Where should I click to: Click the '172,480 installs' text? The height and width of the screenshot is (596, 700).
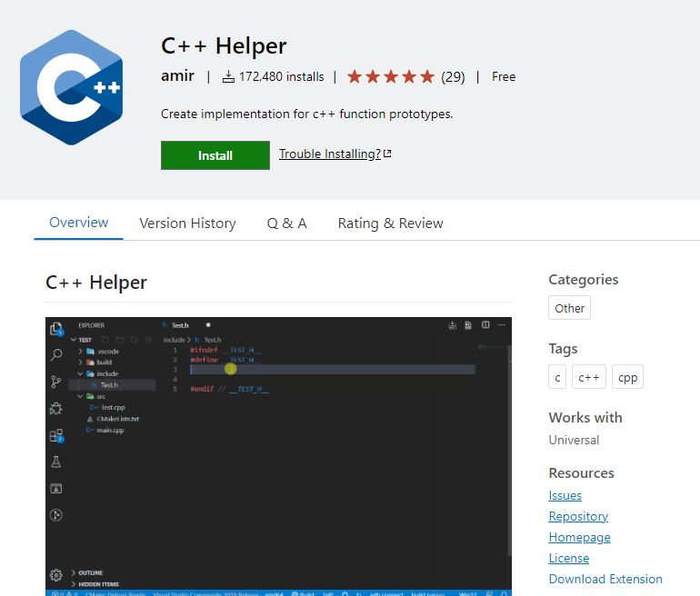click(x=281, y=76)
